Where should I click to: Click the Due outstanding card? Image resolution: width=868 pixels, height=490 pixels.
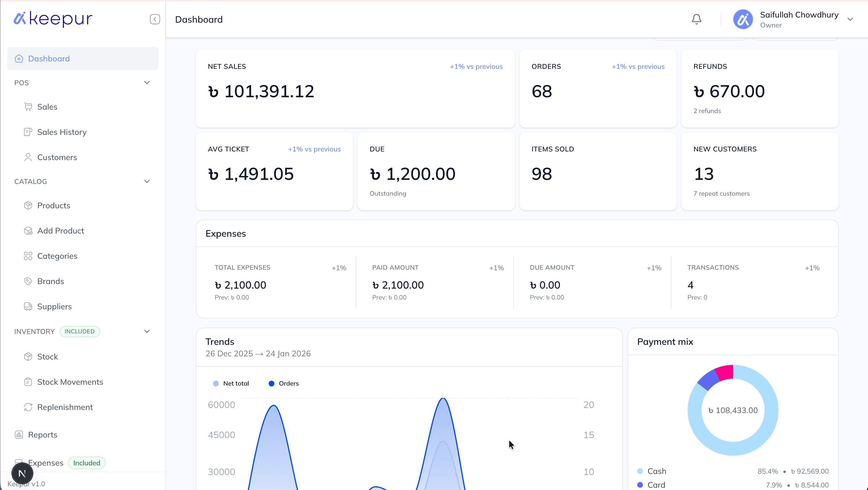[436, 171]
